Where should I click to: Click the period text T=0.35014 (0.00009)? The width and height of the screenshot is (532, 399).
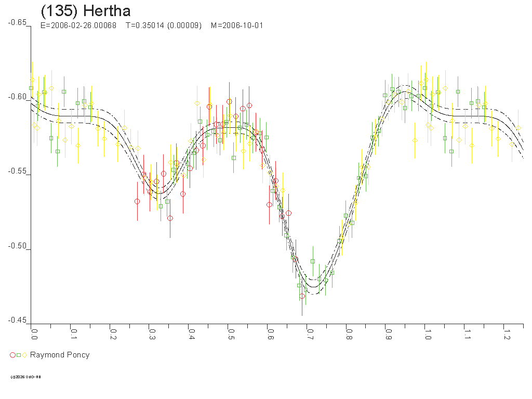(164, 25)
